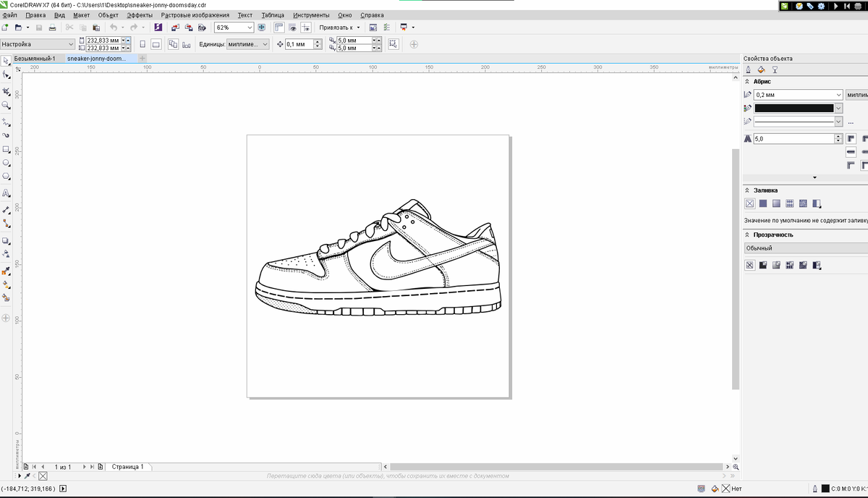Select the Rectangle tool
The width and height of the screenshot is (868, 498).
pos(7,149)
